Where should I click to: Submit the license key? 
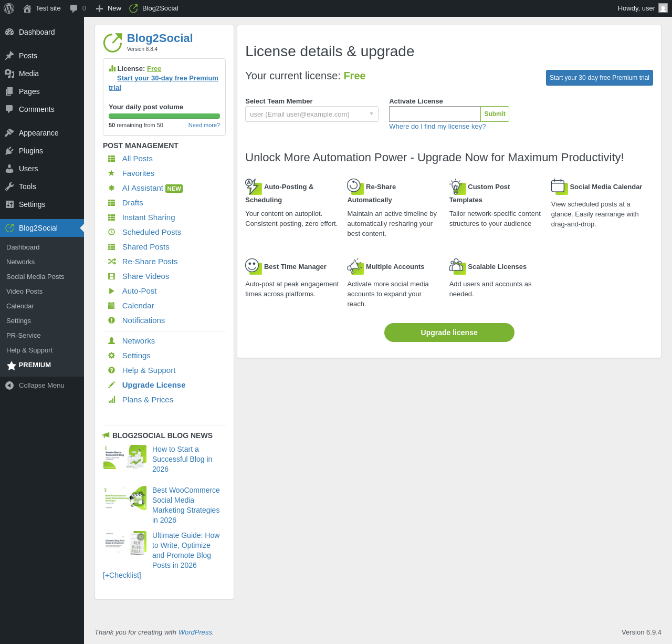[x=495, y=114]
